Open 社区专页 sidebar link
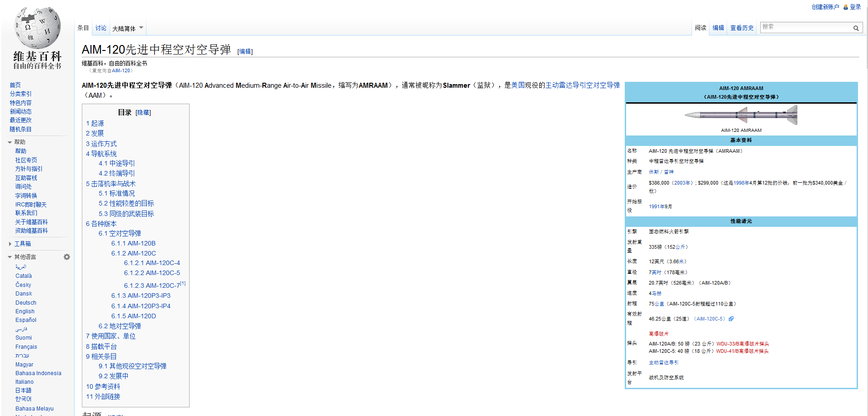The height and width of the screenshot is (416, 868). pos(26,160)
